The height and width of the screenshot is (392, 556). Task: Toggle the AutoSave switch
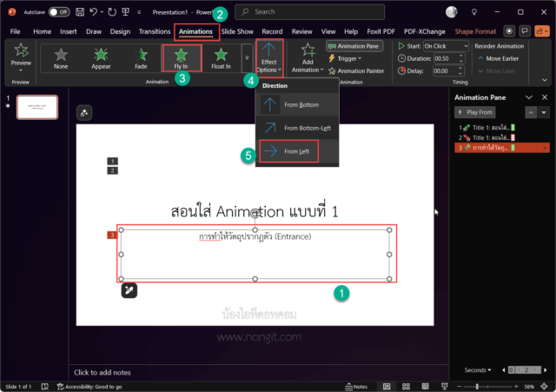tap(59, 12)
